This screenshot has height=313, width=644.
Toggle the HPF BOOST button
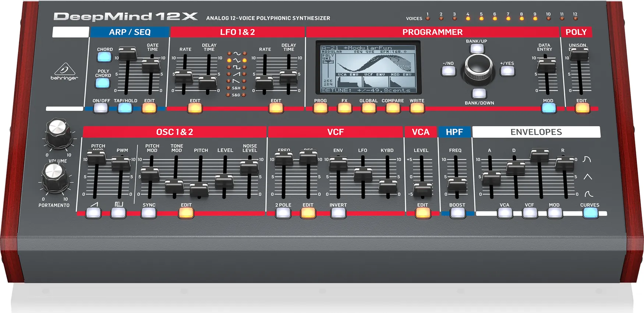coord(457,213)
